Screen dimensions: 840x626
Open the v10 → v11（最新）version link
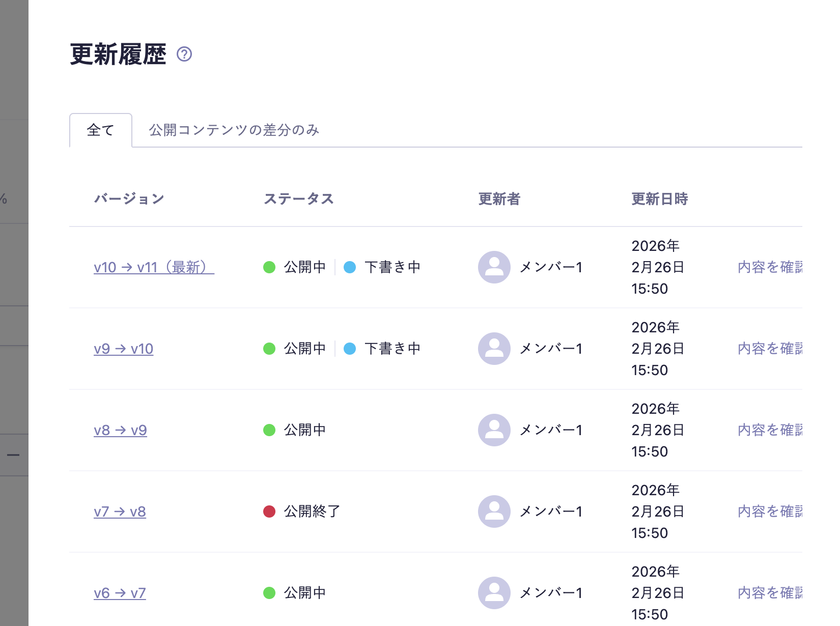pyautogui.click(x=154, y=267)
